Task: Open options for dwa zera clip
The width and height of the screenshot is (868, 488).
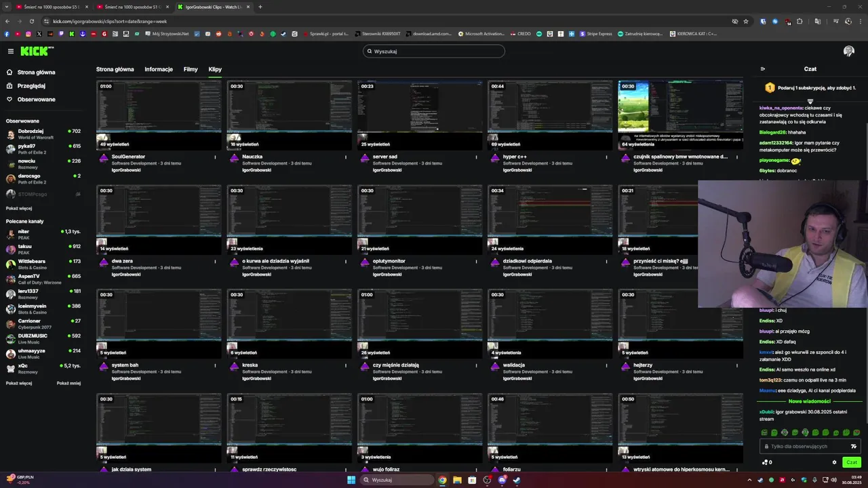Action: point(215,261)
